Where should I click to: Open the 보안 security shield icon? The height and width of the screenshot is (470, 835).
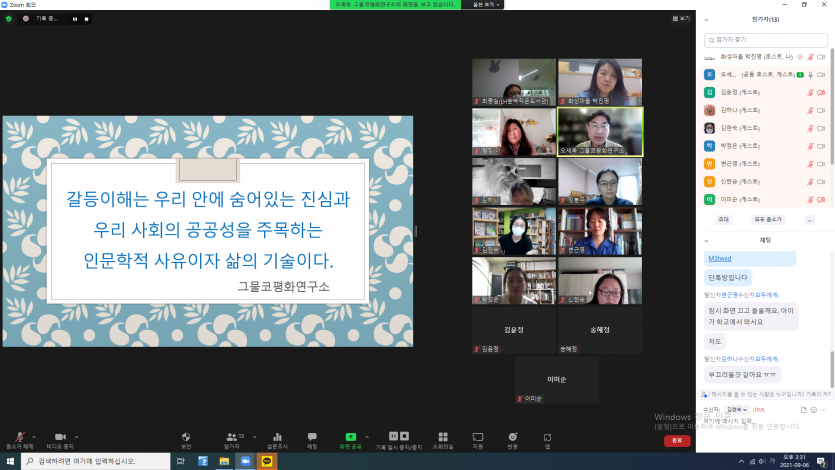coord(186,436)
